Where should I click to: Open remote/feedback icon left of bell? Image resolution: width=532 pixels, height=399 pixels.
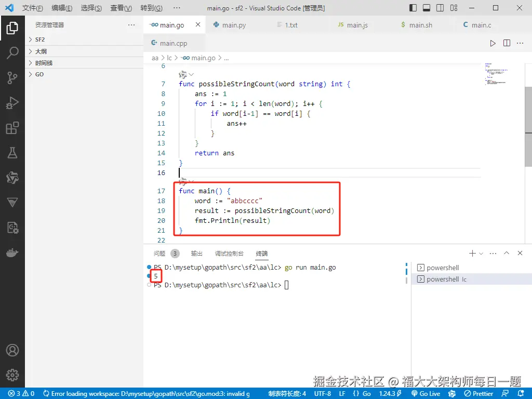pyautogui.click(x=505, y=394)
